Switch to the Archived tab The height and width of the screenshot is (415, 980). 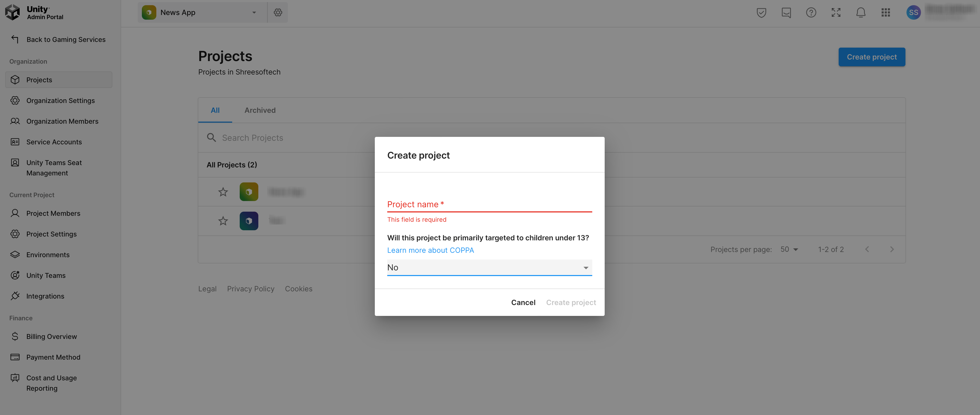coord(260,110)
